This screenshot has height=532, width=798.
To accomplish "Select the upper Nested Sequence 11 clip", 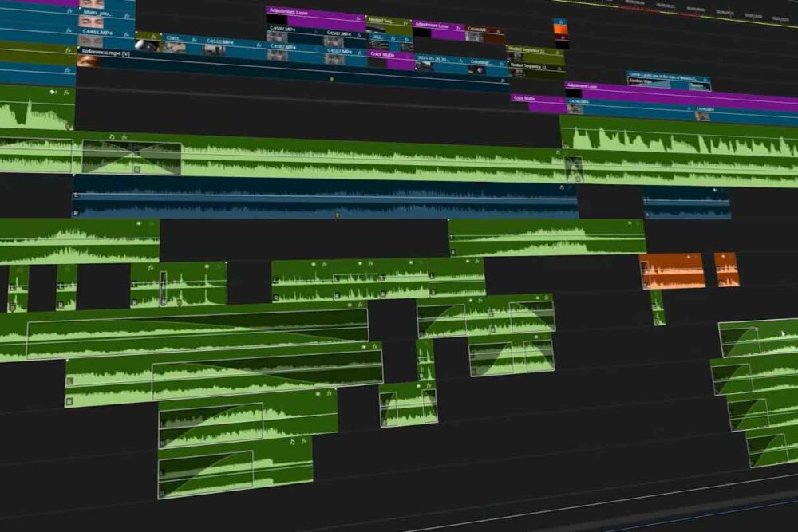I will (x=535, y=54).
